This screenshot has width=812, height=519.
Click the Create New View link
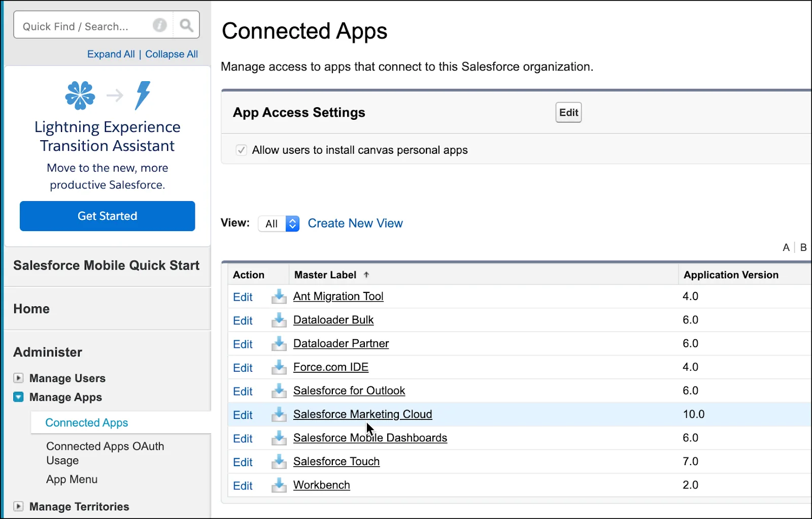pos(355,223)
